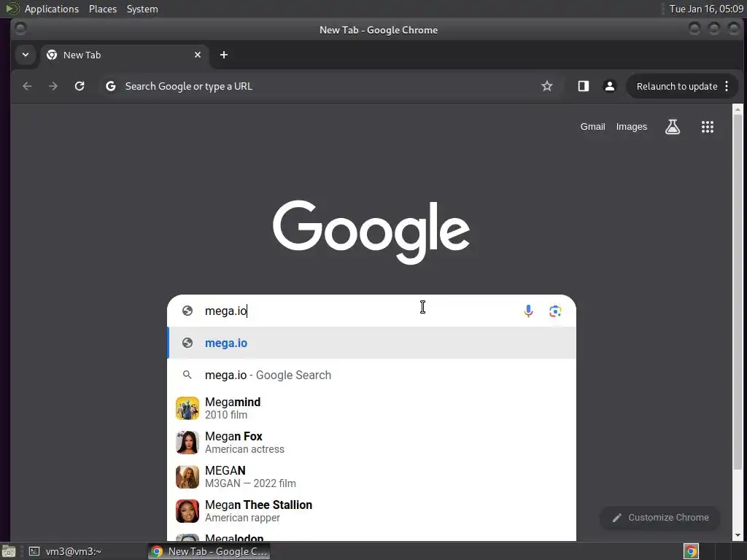This screenshot has height=560, width=747.
Task: Bookmark this tab with star icon
Action: 547,86
